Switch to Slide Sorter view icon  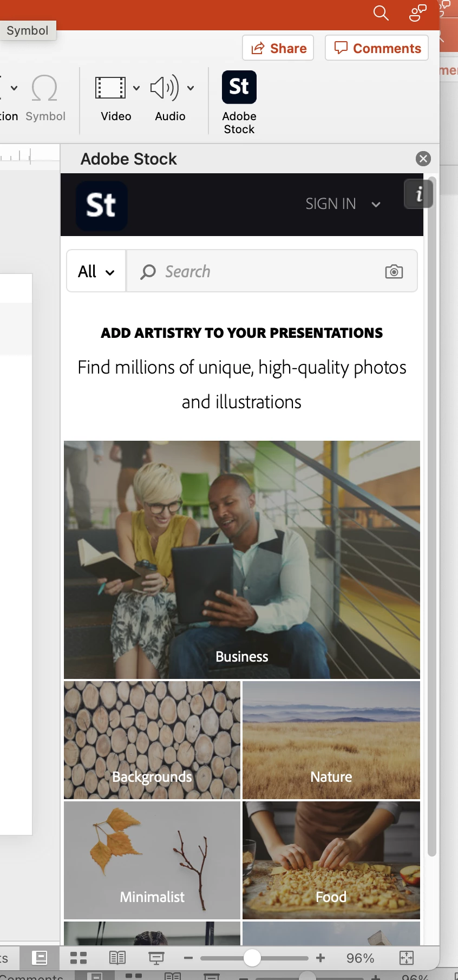pos(78,958)
